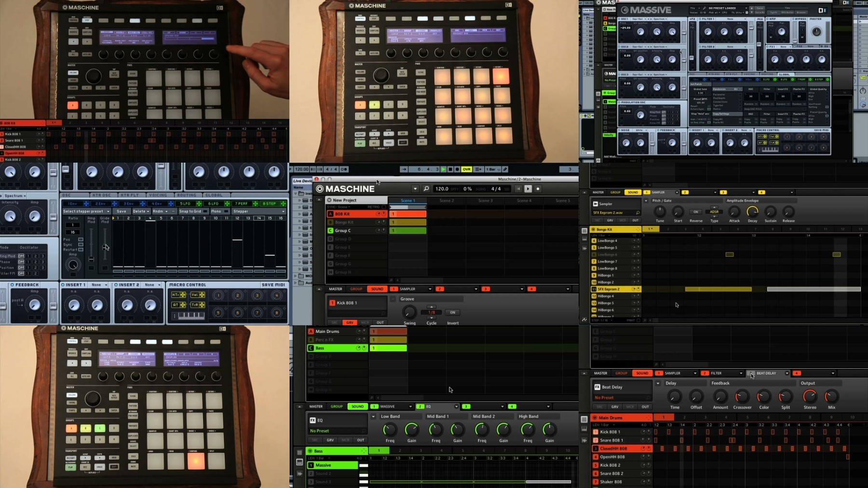This screenshot has width=868, height=488.
Task: Switch to the Scene 2 tab
Action: [447, 201]
